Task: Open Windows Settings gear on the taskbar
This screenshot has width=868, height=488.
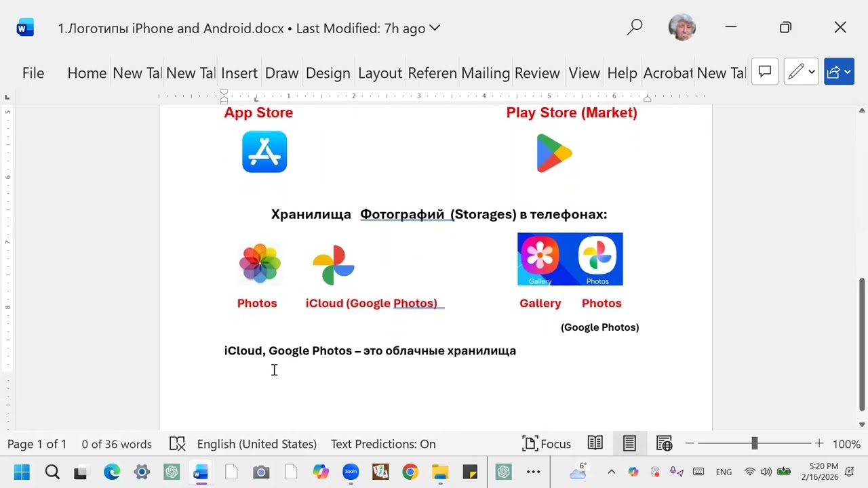Action: click(142, 472)
